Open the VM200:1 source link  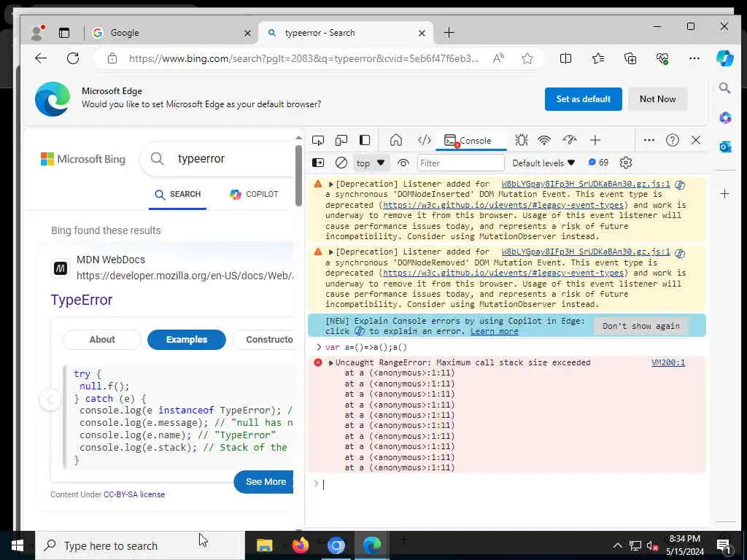point(668,362)
